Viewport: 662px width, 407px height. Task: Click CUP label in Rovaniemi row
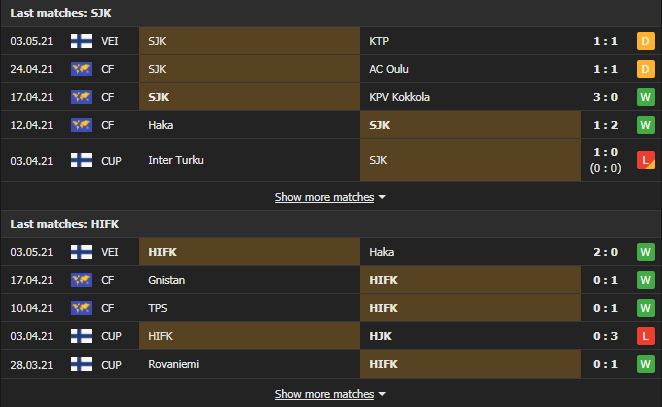[x=111, y=364]
